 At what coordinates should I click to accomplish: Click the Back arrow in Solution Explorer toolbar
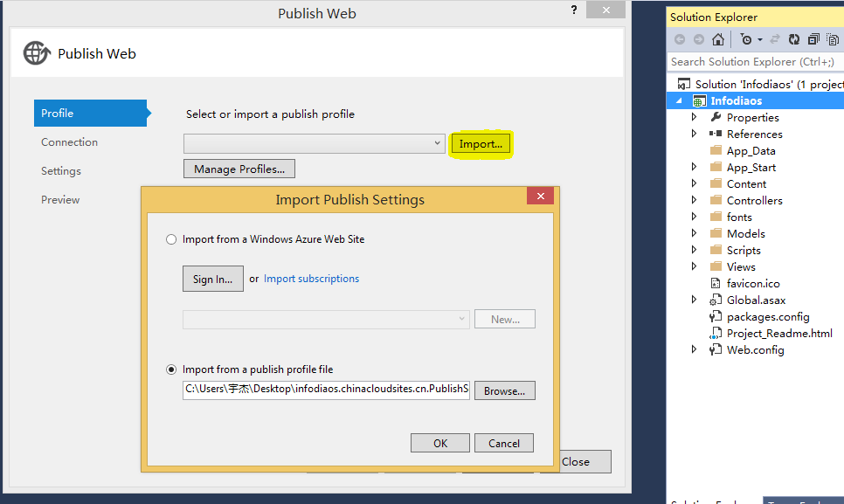pos(680,39)
